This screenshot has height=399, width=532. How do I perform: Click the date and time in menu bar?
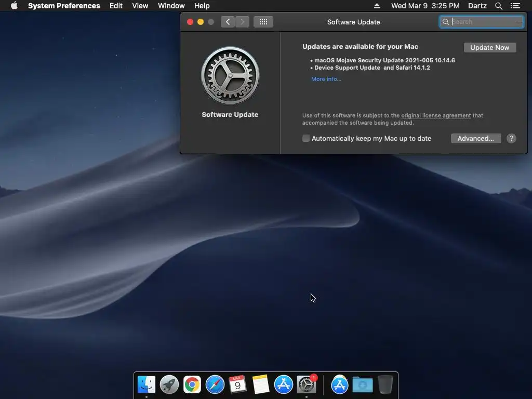425,6
